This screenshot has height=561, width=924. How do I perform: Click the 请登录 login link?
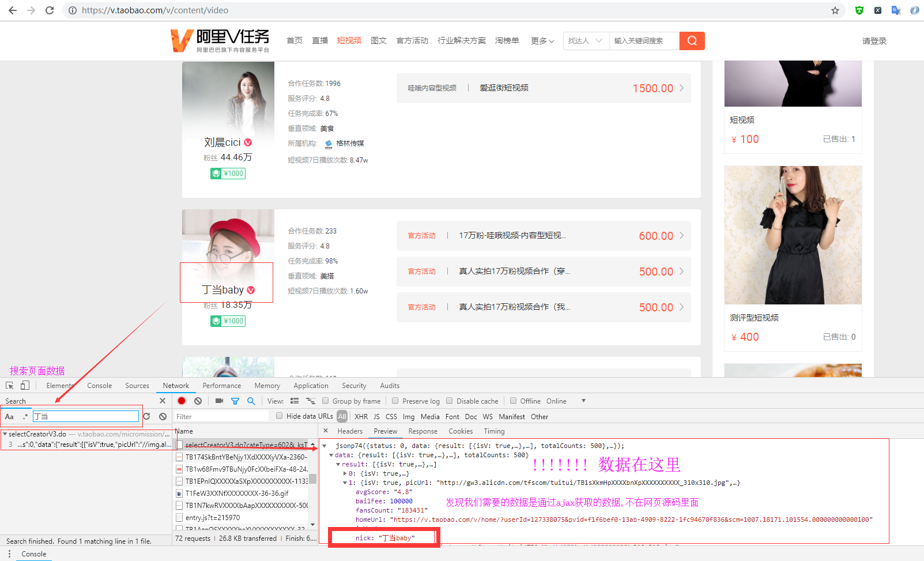click(874, 41)
